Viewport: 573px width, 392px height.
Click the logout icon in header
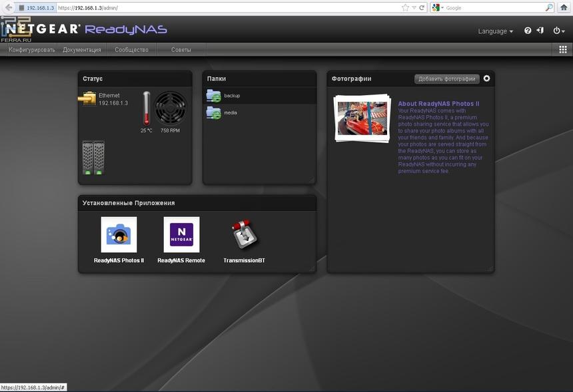tap(540, 31)
